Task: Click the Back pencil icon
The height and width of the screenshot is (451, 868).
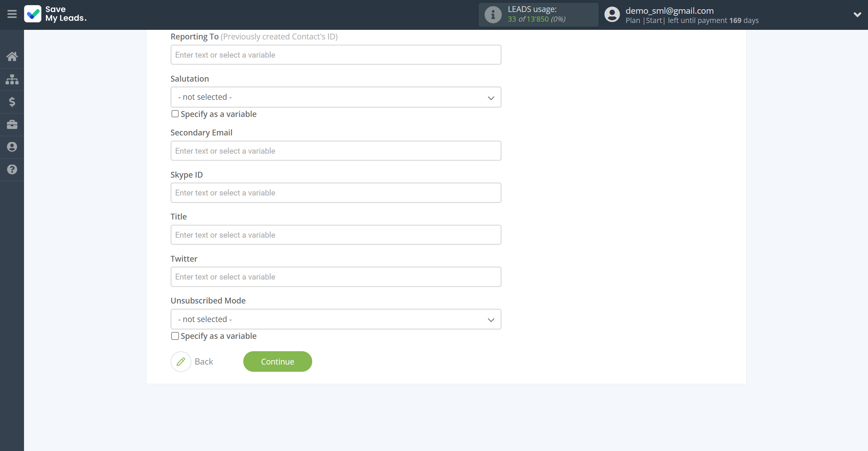Action: tap(181, 361)
